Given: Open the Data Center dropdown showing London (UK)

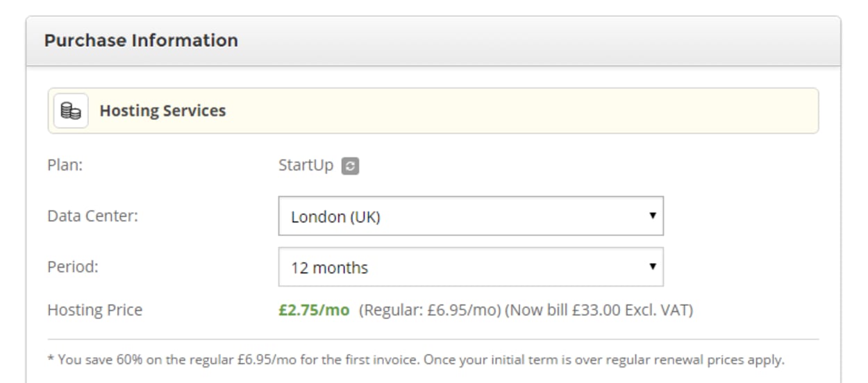Looking at the screenshot, I should point(471,216).
